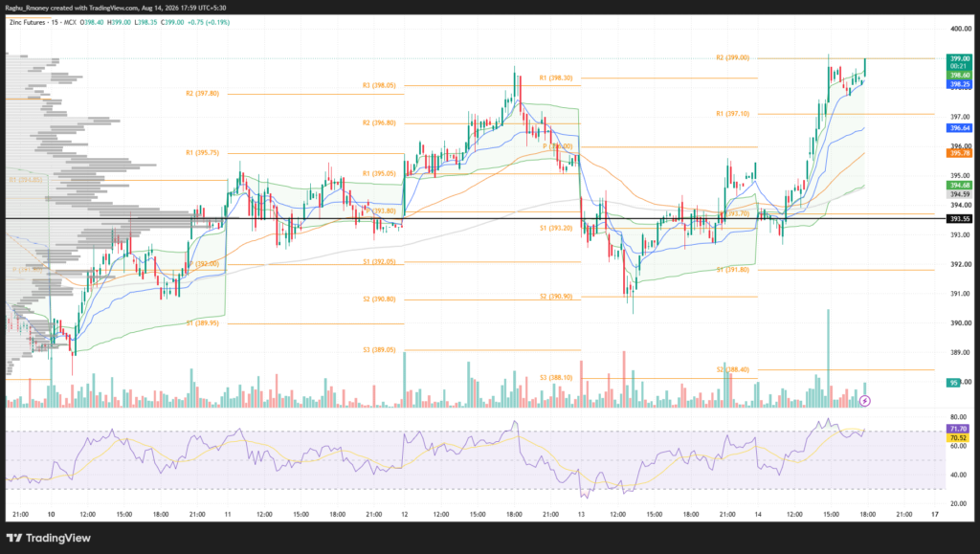Click the 400.00 price scale label

click(961, 29)
